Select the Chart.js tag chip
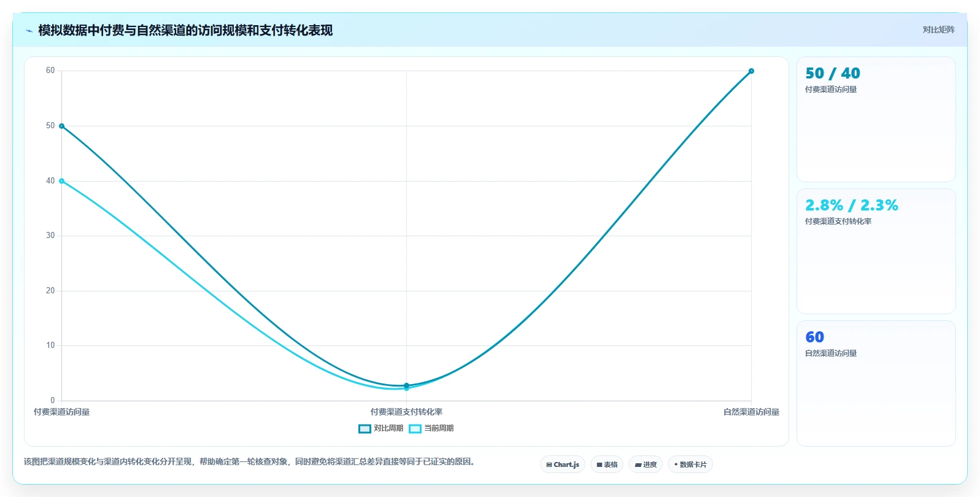Viewport: 980px width, 497px height. [x=563, y=464]
